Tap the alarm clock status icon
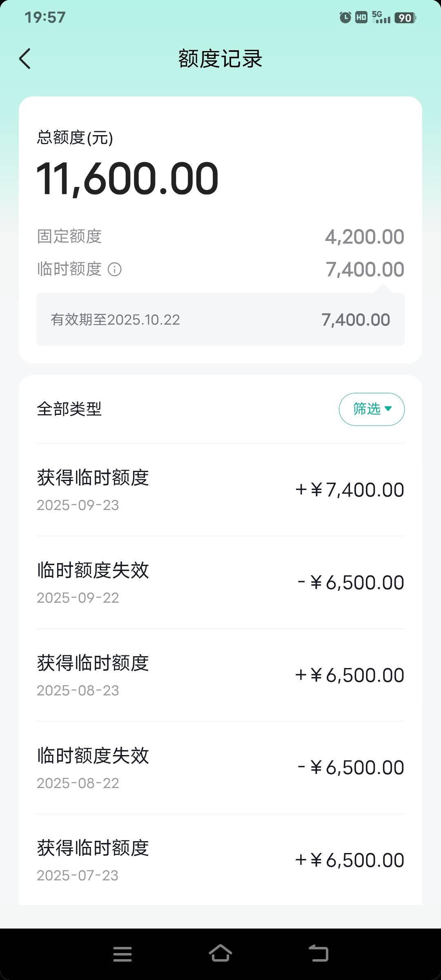The image size is (441, 980). 345,18
